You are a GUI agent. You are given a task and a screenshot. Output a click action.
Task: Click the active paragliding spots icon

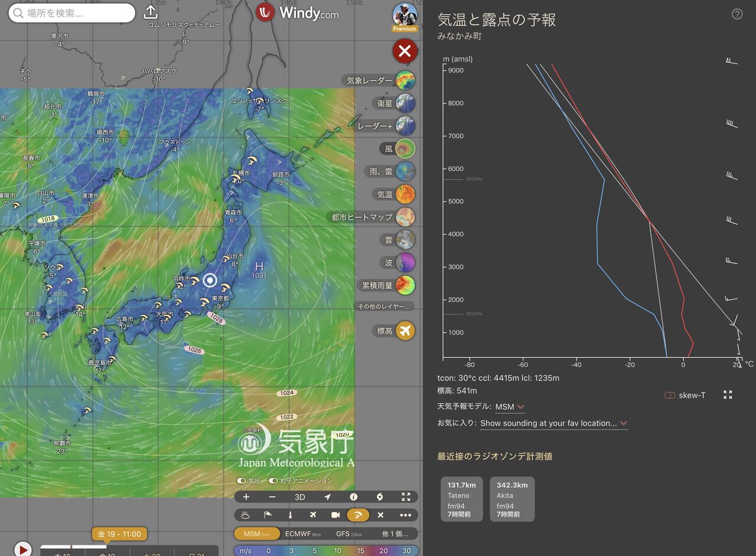click(x=358, y=515)
